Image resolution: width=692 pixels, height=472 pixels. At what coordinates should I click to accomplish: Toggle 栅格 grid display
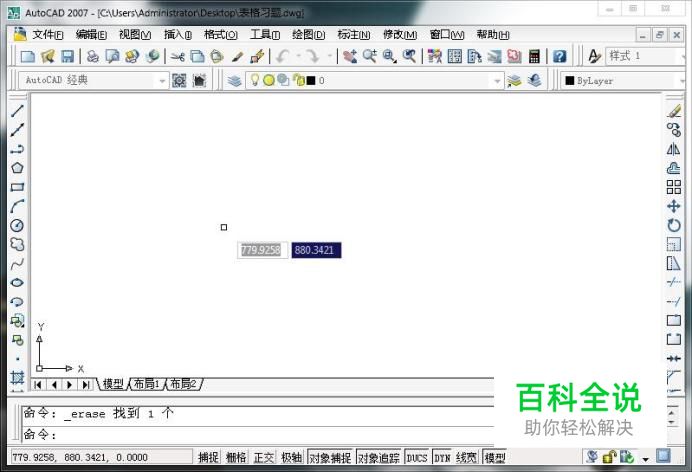point(236,458)
